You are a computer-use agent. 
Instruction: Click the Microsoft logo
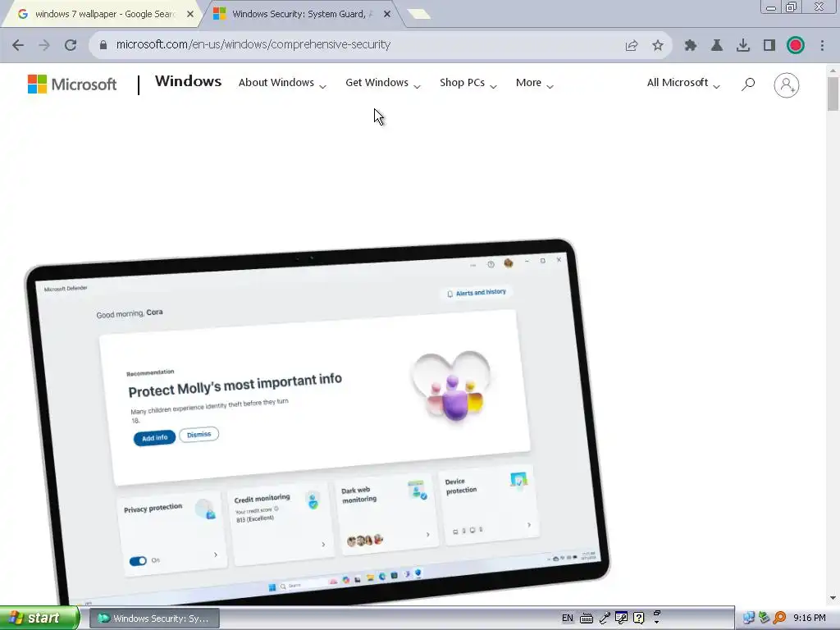(x=72, y=84)
